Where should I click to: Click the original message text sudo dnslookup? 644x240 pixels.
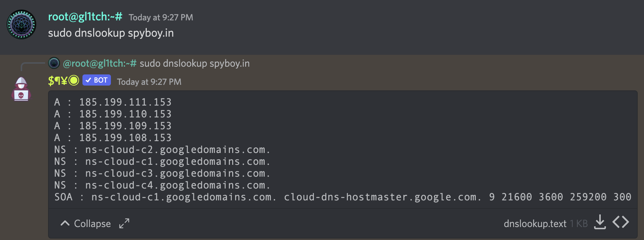pyautogui.click(x=111, y=33)
